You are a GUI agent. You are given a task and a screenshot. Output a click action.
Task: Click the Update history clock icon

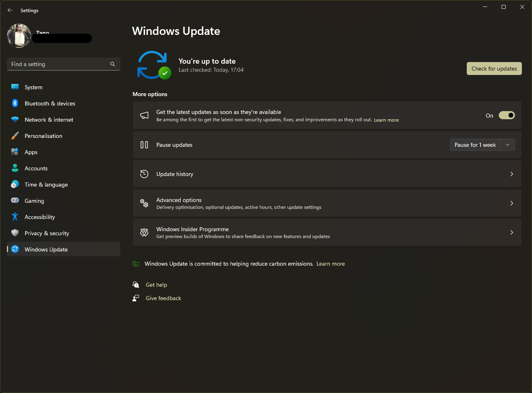144,174
